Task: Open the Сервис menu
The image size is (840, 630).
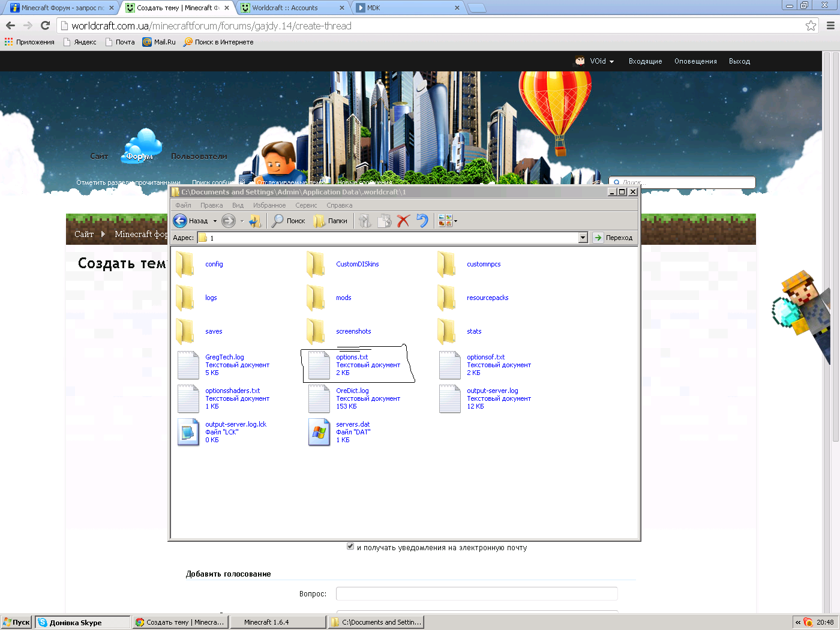Action: pos(306,205)
